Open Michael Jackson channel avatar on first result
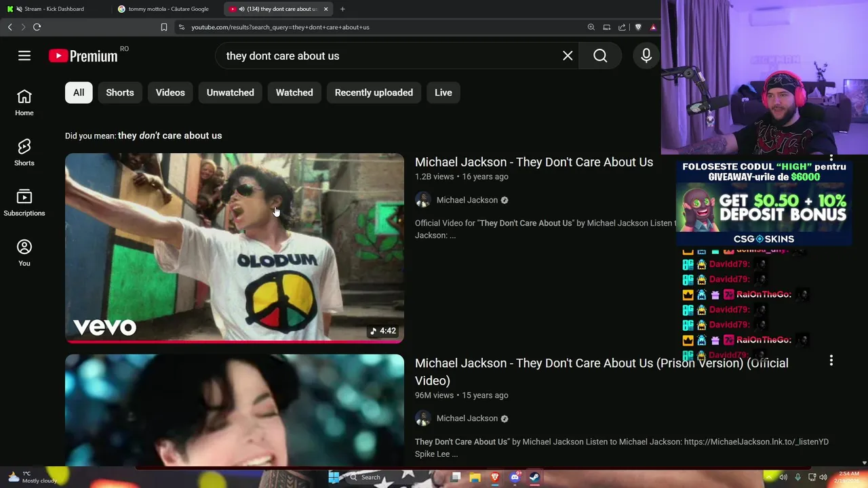 pyautogui.click(x=423, y=200)
